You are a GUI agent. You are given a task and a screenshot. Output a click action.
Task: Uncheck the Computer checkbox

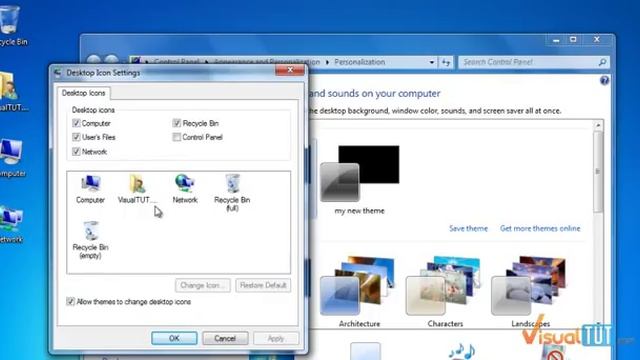pos(76,123)
